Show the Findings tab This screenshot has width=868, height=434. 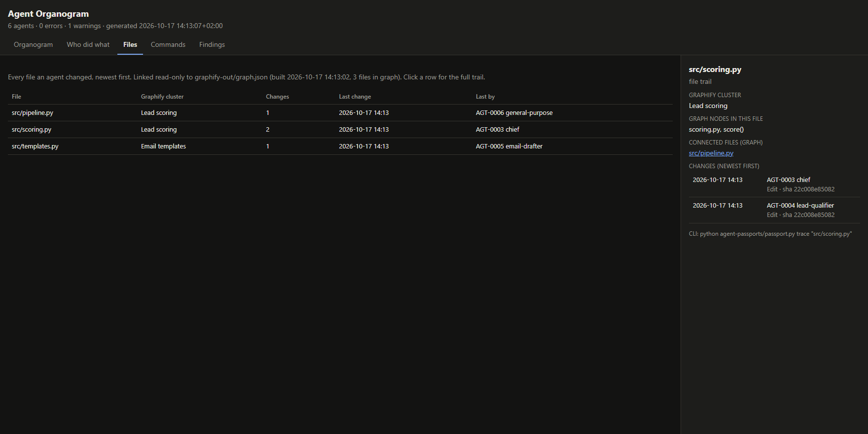(x=212, y=44)
